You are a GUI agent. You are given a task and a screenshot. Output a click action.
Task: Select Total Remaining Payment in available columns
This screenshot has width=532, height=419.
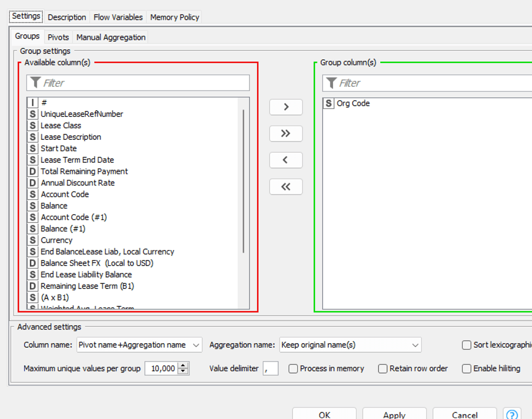click(x=84, y=172)
